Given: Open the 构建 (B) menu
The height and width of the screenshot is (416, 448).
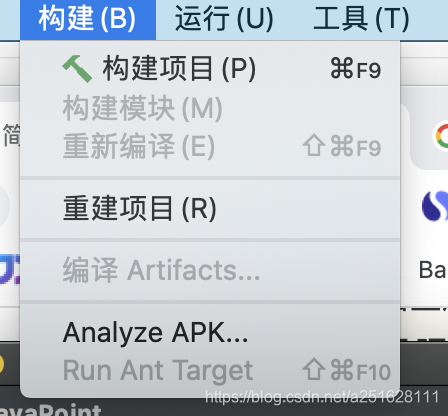Looking at the screenshot, I should [88, 19].
